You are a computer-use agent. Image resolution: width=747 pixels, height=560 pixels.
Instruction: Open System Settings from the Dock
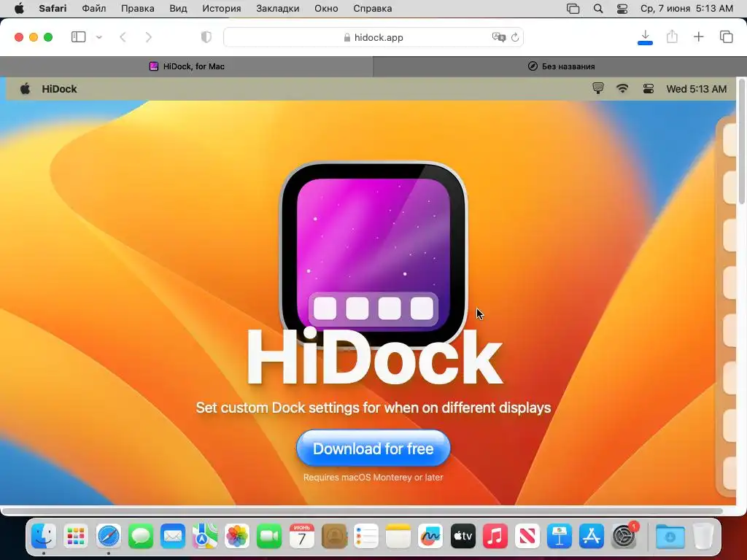[x=624, y=537]
